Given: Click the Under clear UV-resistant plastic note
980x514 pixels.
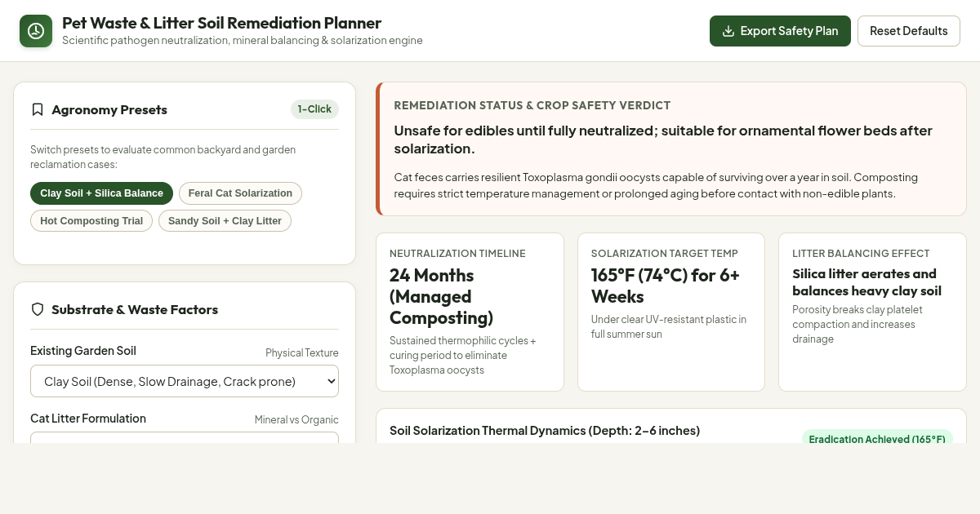Looking at the screenshot, I should [x=669, y=326].
